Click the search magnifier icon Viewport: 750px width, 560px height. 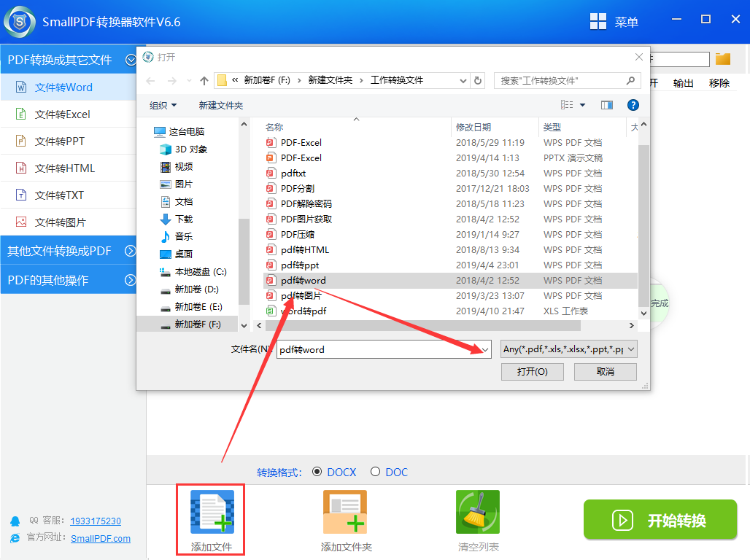coord(631,80)
